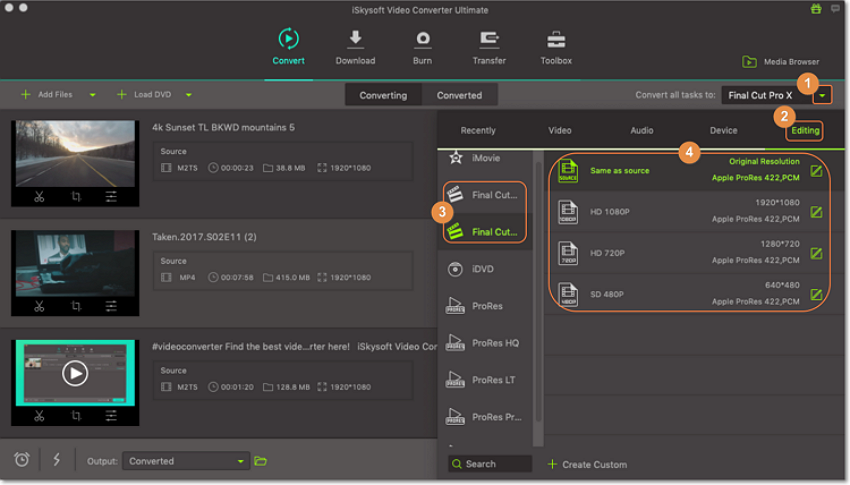Open the output folder icon
Screen dimensions: 850x485
coord(261,461)
